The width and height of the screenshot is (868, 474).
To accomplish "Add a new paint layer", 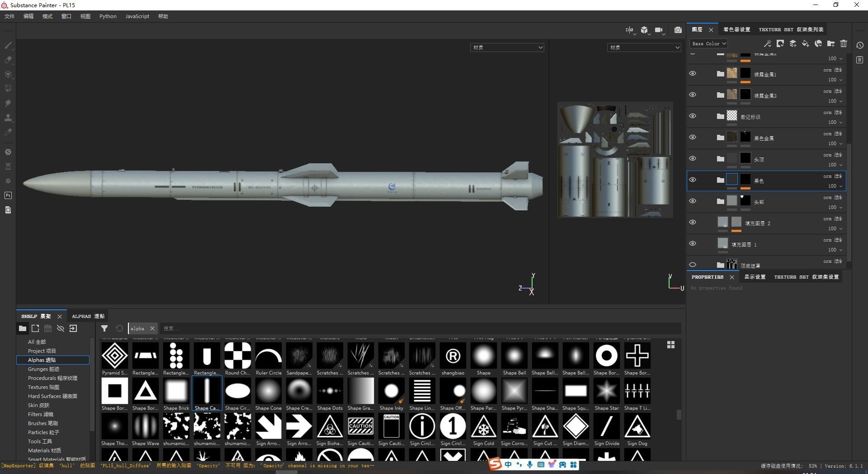I will click(x=793, y=43).
